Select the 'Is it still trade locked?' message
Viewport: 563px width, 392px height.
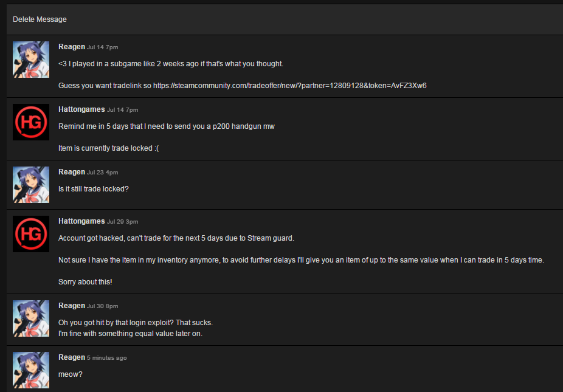[94, 189]
